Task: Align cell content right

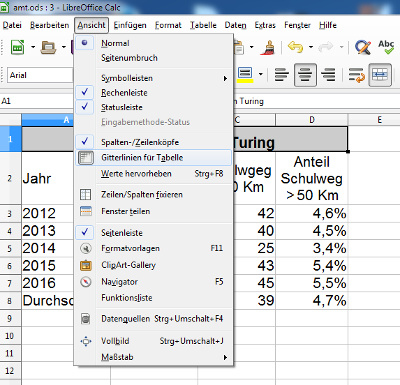Action: tap(329, 75)
